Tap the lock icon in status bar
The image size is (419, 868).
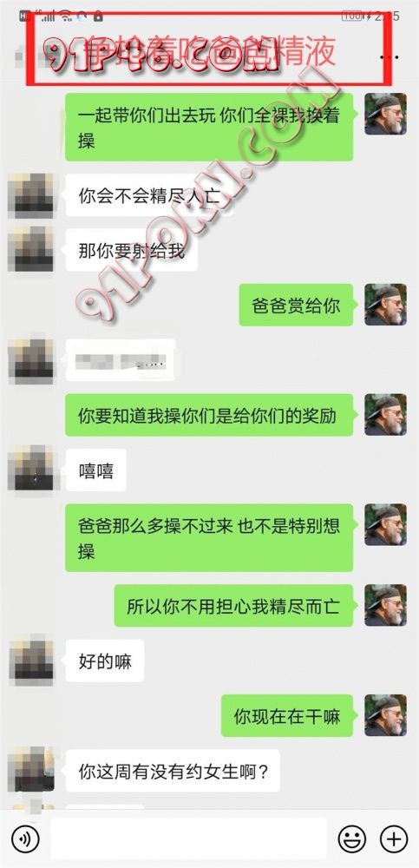98,16
